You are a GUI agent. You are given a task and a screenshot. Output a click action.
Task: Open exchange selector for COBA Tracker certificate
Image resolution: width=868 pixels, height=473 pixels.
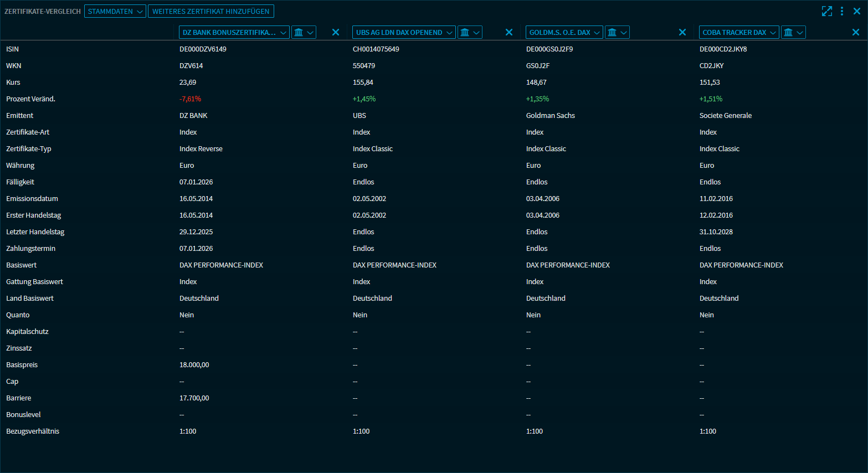tap(793, 32)
